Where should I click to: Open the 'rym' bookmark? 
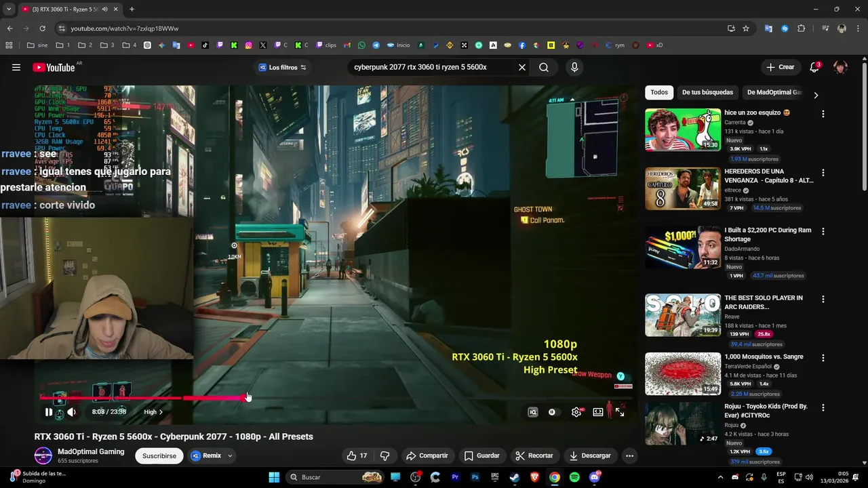[x=614, y=45]
